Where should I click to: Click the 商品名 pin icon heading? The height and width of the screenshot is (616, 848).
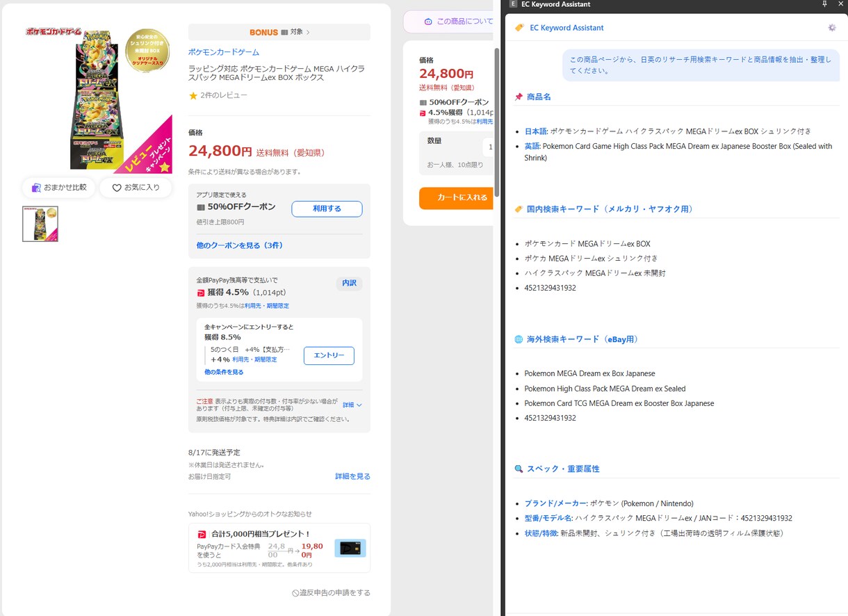[x=519, y=97]
